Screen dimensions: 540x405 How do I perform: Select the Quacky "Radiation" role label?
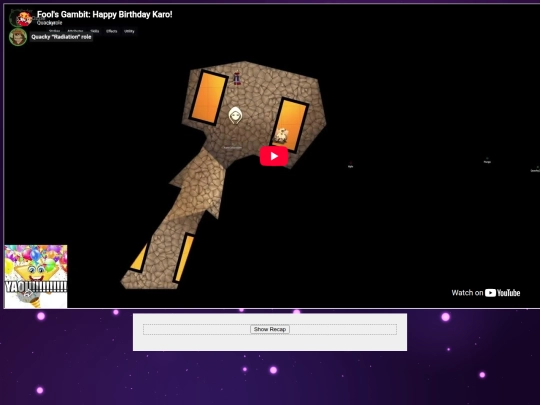(61, 37)
